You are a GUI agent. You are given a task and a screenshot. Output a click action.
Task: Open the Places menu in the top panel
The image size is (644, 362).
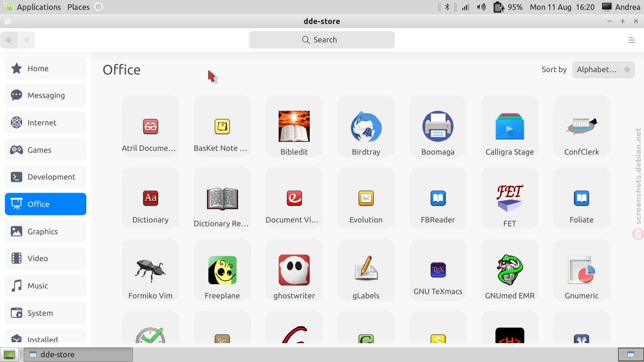point(78,7)
